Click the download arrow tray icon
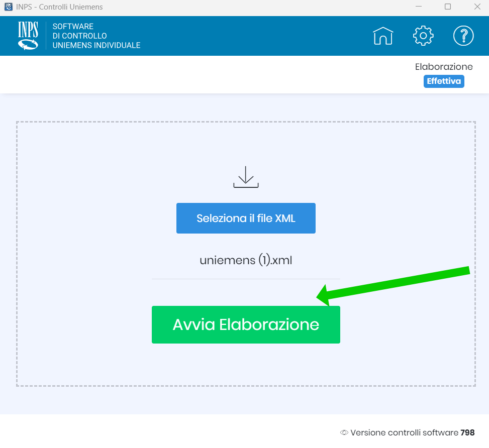The image size is (489, 448). tap(246, 177)
